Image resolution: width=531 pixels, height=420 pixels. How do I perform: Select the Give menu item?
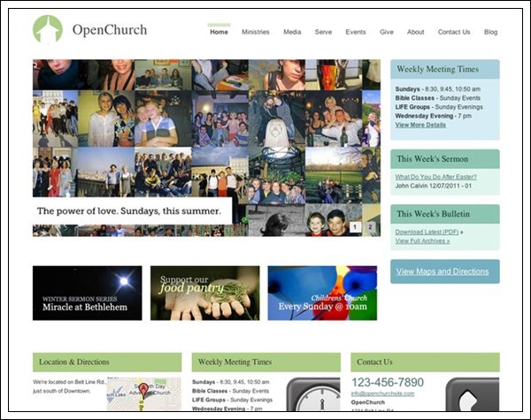pyautogui.click(x=387, y=32)
